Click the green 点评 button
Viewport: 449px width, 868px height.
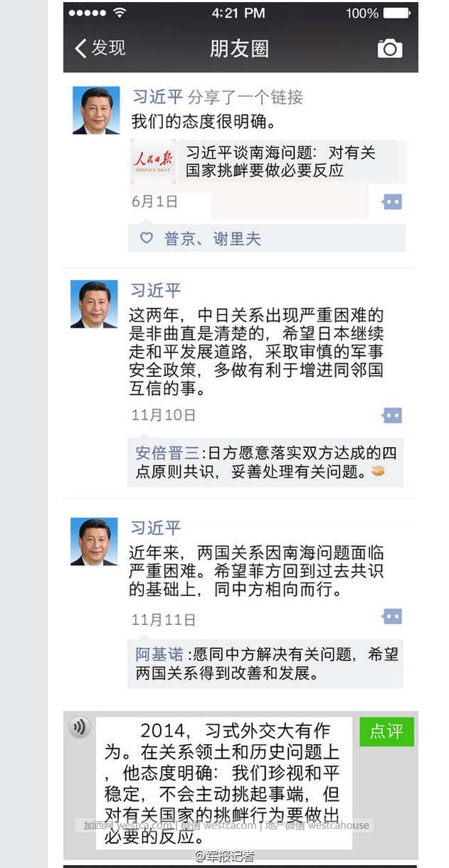(x=386, y=732)
